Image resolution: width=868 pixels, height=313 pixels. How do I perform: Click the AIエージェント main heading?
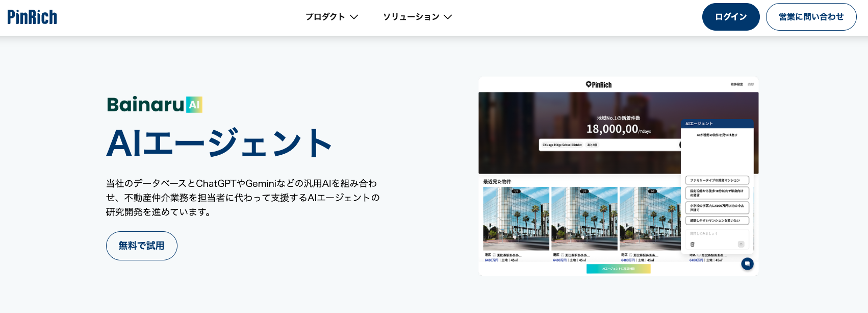coord(219,143)
